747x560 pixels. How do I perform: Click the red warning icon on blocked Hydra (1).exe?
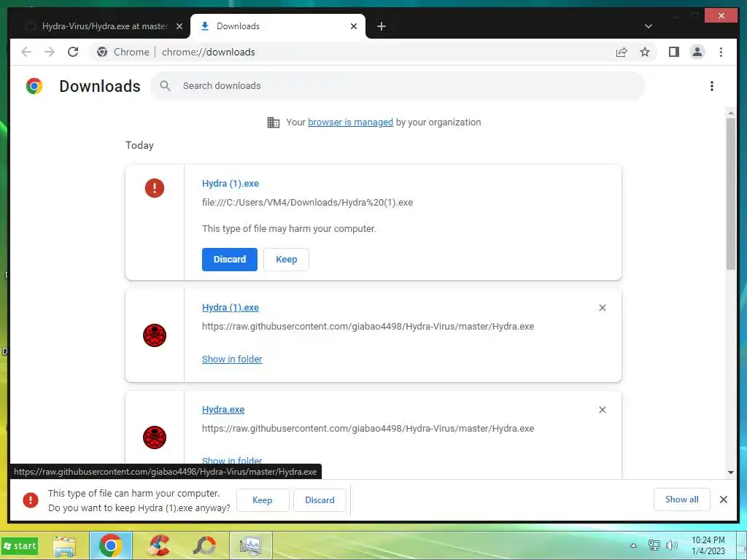click(155, 188)
